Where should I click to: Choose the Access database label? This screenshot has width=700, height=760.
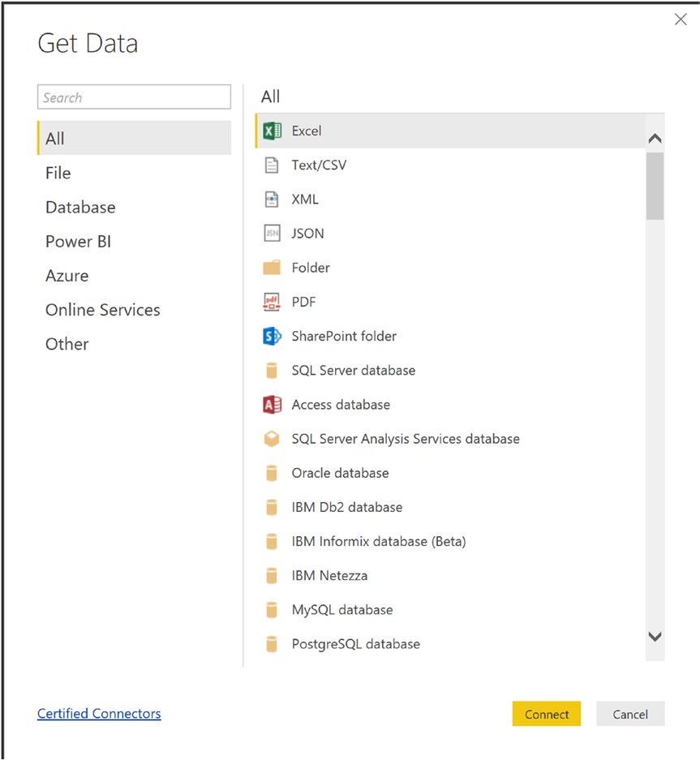click(341, 405)
